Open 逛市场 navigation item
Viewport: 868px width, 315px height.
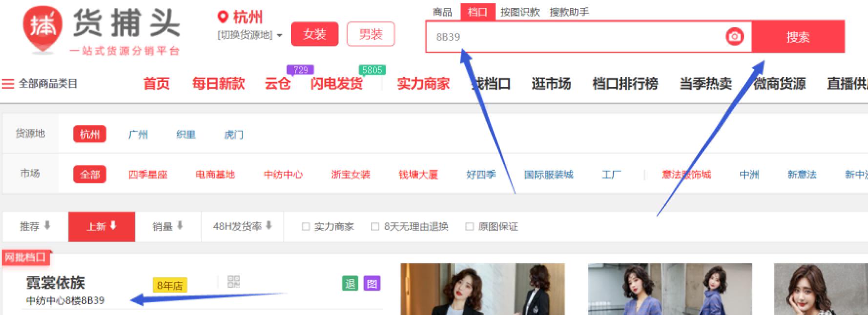551,84
